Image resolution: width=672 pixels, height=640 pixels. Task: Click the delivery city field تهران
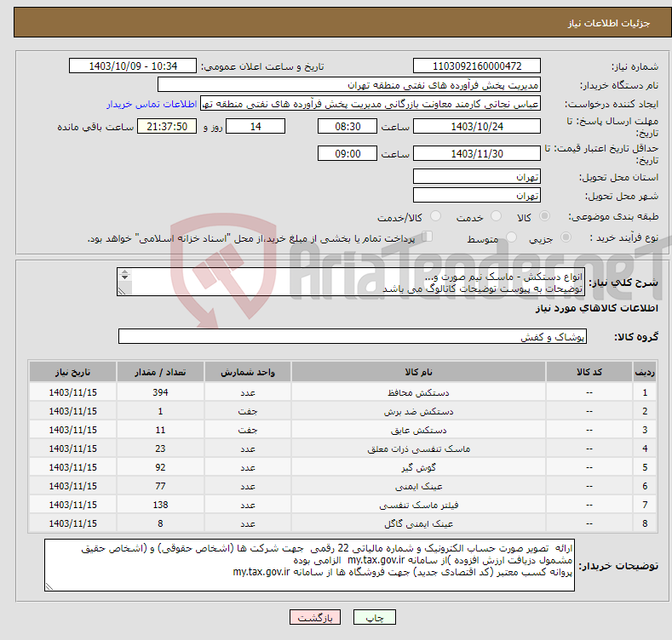point(477,196)
